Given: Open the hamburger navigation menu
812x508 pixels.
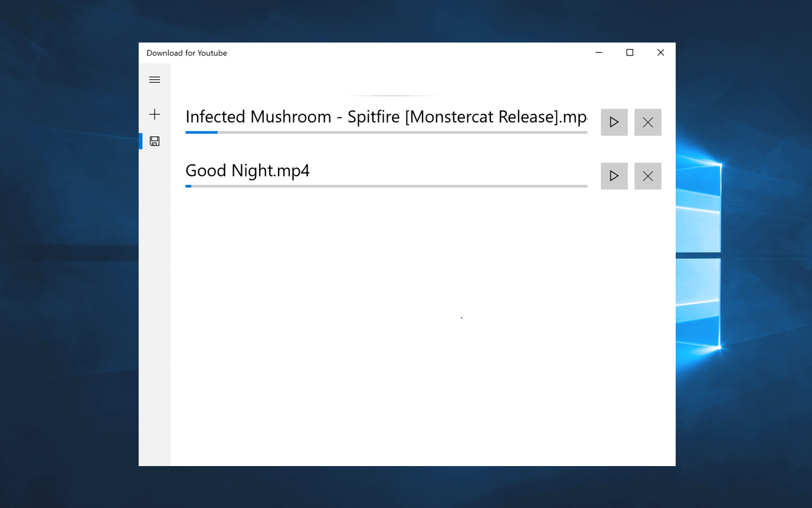Looking at the screenshot, I should click(x=155, y=80).
